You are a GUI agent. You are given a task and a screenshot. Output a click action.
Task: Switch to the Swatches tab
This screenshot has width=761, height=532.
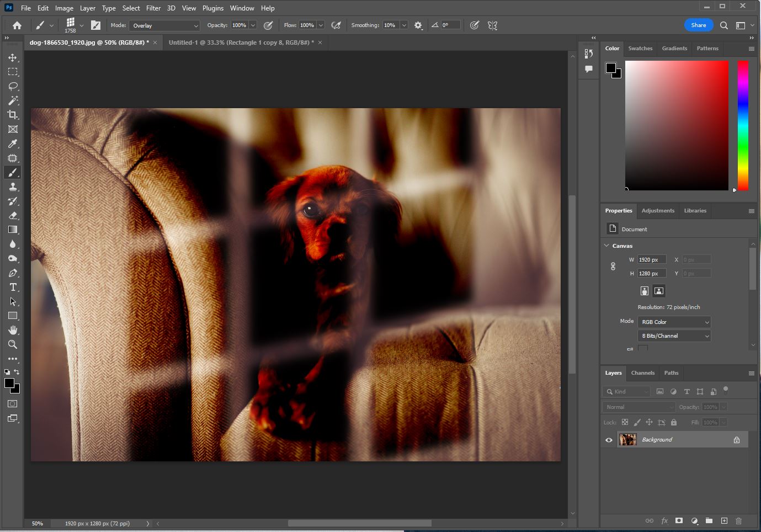tap(640, 49)
